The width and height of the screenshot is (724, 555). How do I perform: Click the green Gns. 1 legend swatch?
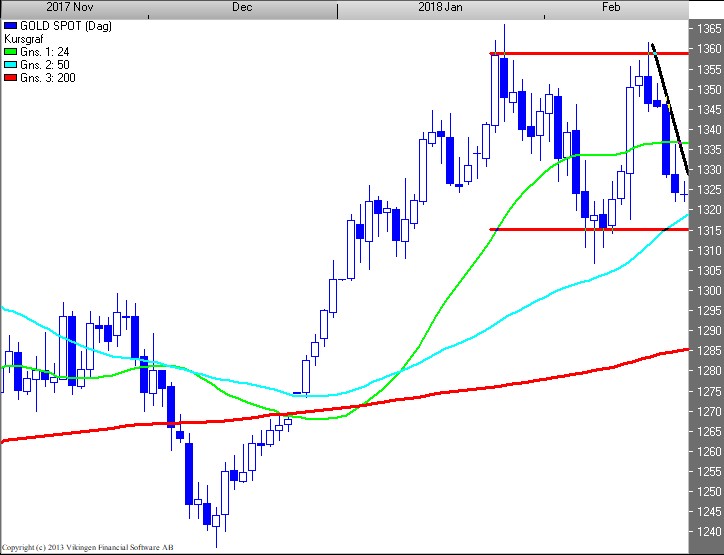11,50
